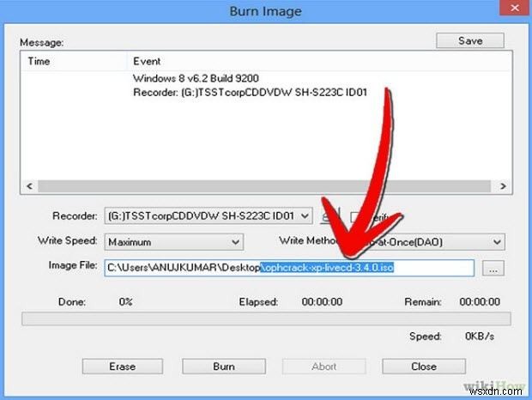The height and width of the screenshot is (400, 532).
Task: Click the Elapsed time value 00:00:00
Action: tap(322, 301)
